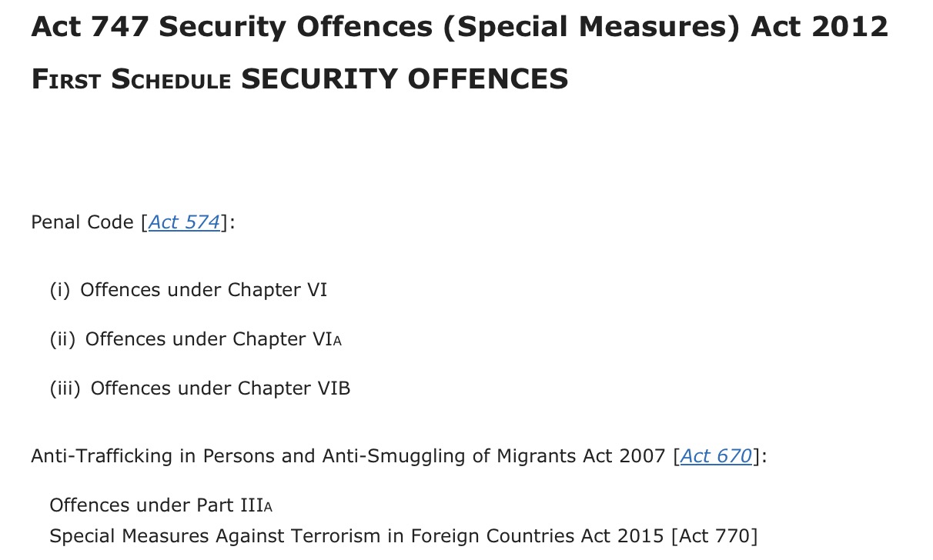Click the 'Penal Code' text
The image size is (933, 560).
tap(82, 222)
